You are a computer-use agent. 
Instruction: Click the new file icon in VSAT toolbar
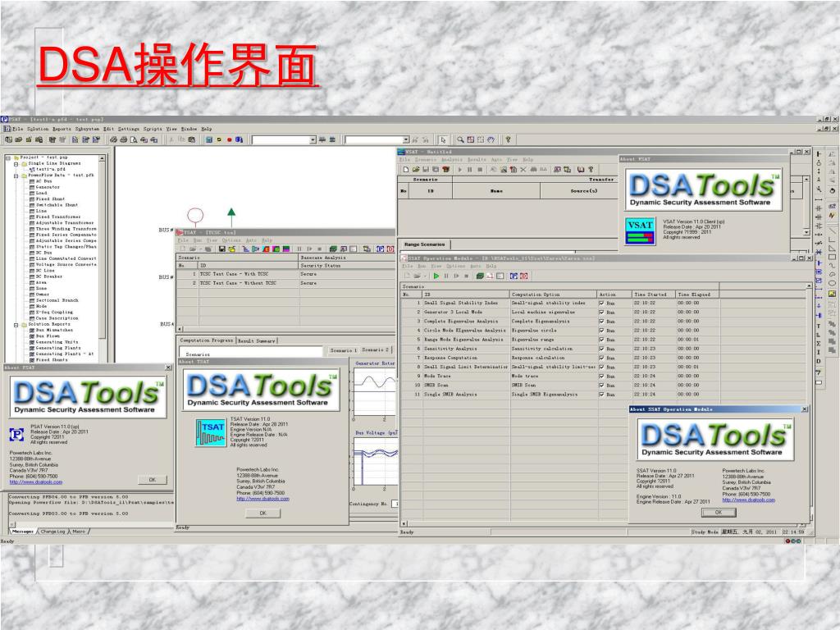pyautogui.click(x=406, y=170)
